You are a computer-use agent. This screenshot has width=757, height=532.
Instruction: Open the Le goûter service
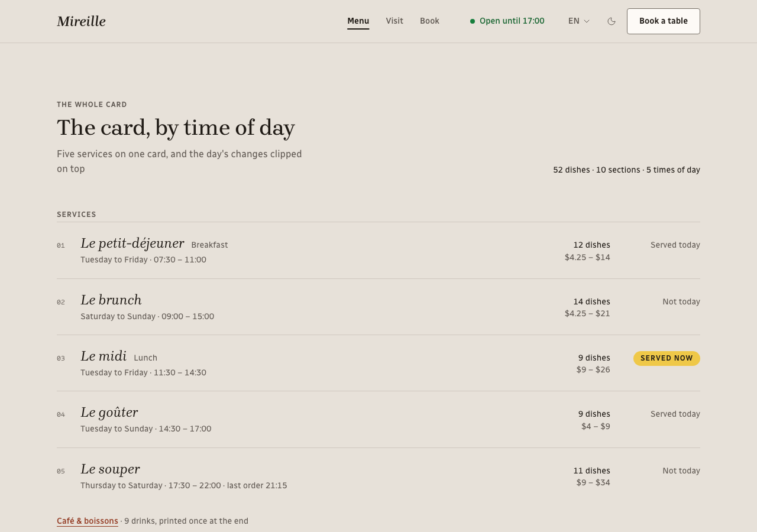(x=378, y=420)
